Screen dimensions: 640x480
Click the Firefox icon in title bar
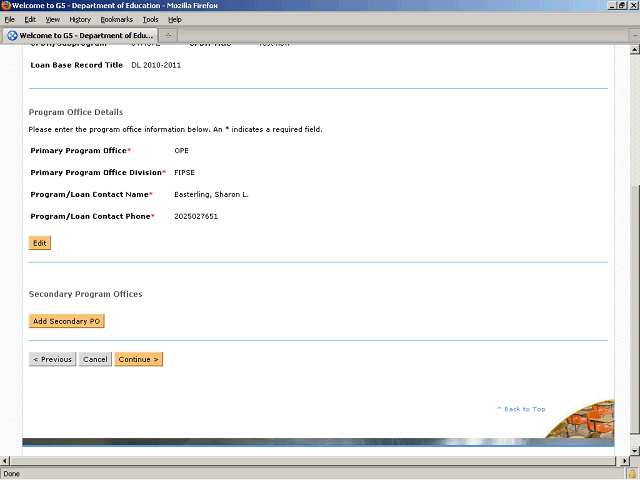coord(6,5)
